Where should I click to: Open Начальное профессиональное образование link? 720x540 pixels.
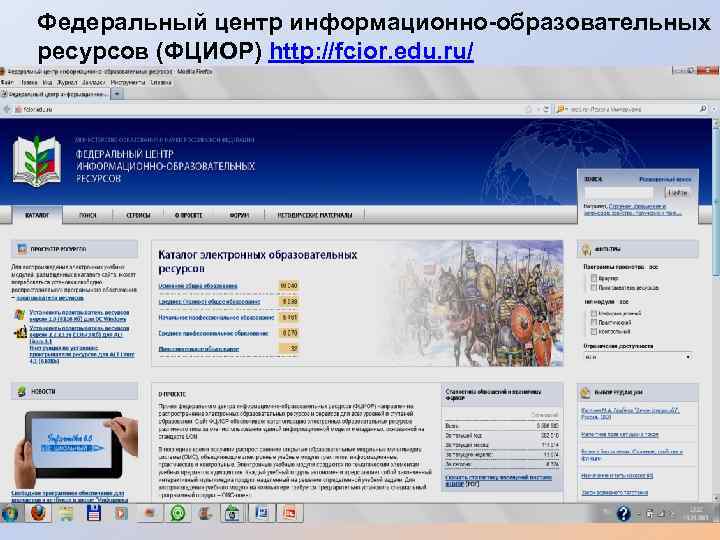216,317
